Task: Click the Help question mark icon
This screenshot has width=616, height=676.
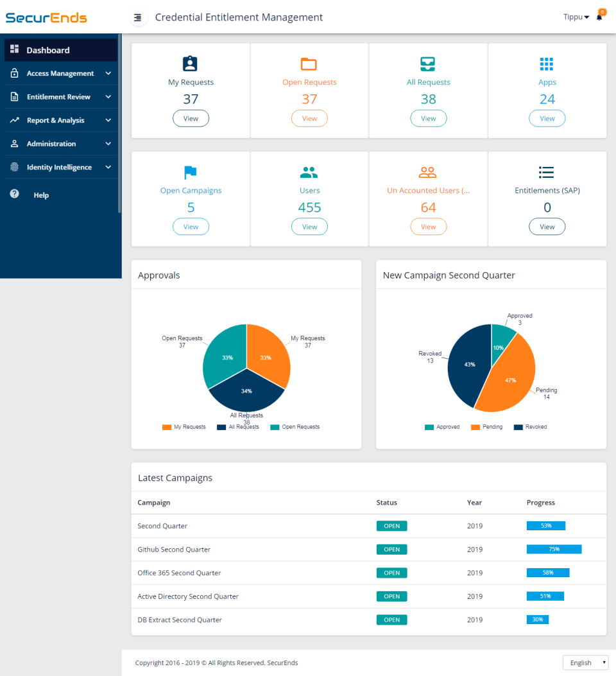Action: (x=14, y=195)
